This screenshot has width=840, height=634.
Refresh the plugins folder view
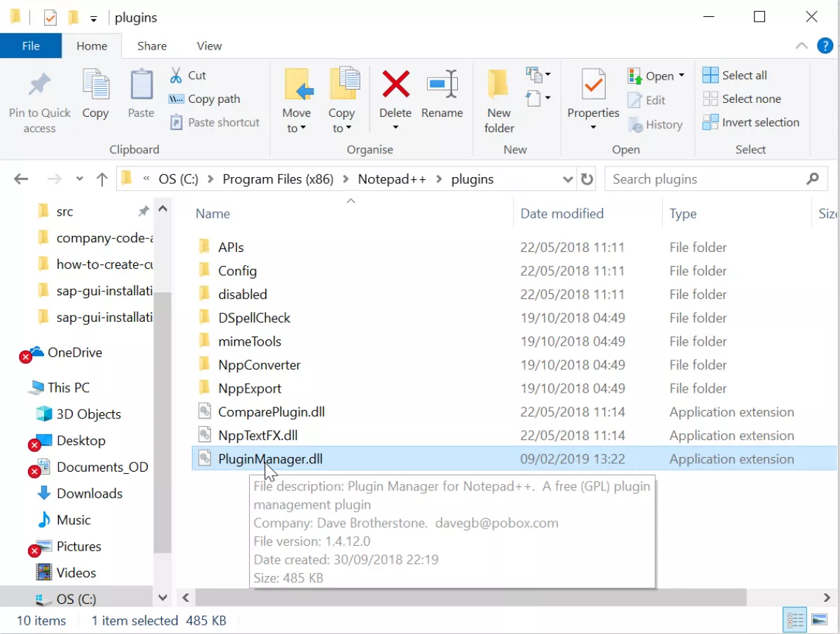point(587,179)
